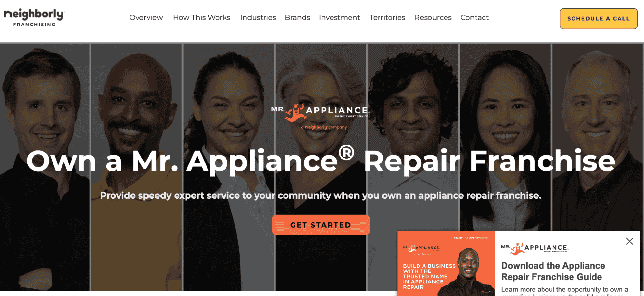Click the Mr. Appliance logo in hero
Viewport: 644px width, 296px height.
coord(321,113)
